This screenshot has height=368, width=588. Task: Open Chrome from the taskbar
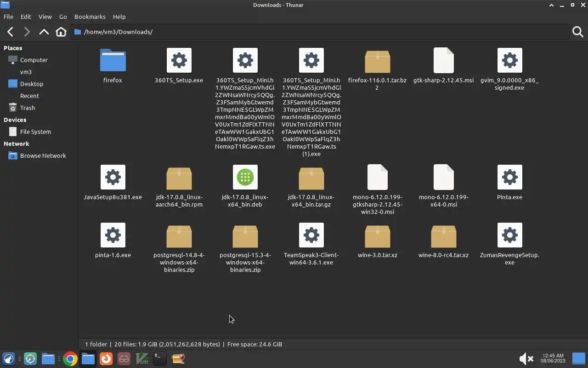pos(70,359)
